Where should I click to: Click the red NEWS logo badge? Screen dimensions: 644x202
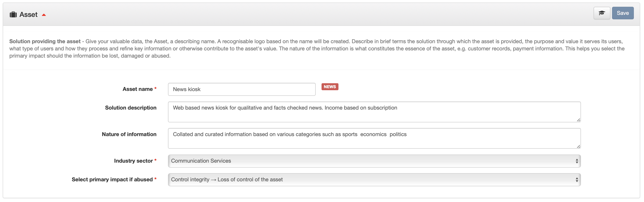[329, 87]
